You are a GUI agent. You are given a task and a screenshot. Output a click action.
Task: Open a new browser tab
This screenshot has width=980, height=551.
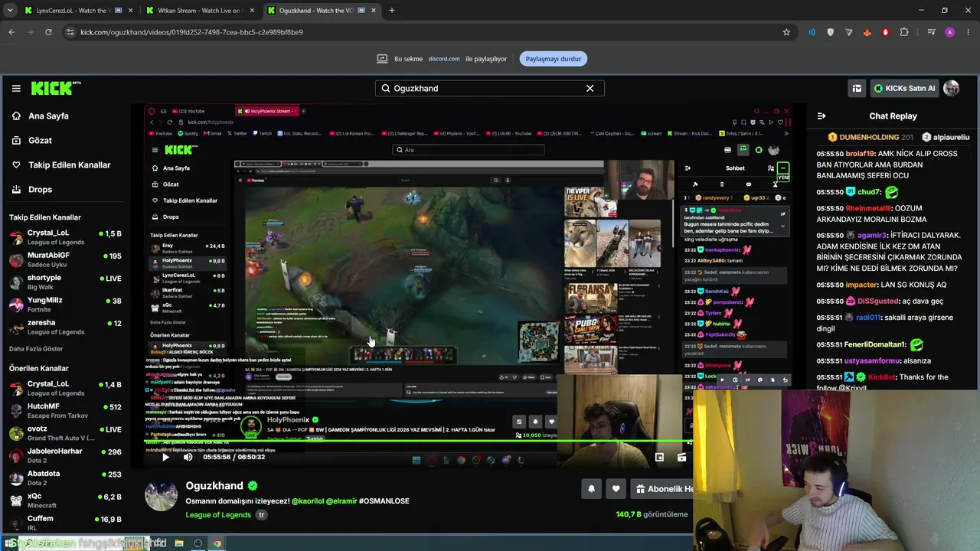(391, 11)
